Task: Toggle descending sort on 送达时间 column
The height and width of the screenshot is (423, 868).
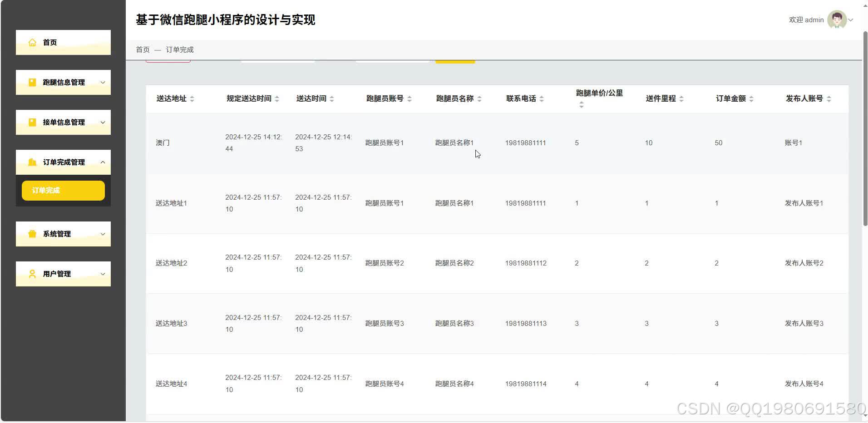Action: [332, 101]
